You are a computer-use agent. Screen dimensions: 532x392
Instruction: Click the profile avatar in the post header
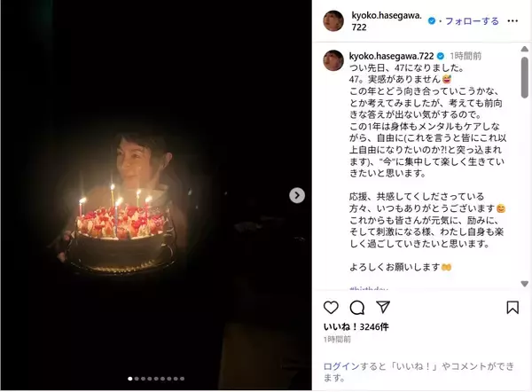(333, 20)
